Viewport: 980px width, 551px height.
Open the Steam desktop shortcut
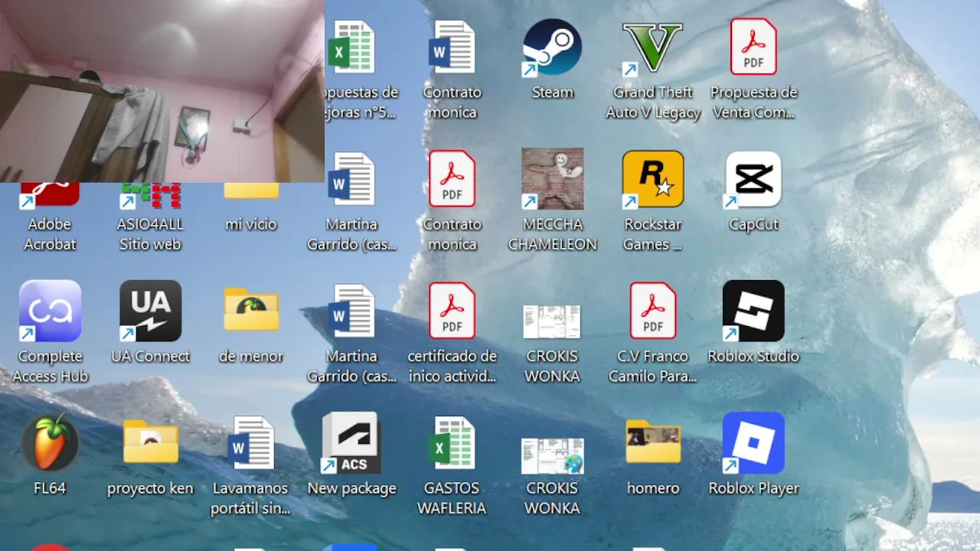(x=552, y=47)
